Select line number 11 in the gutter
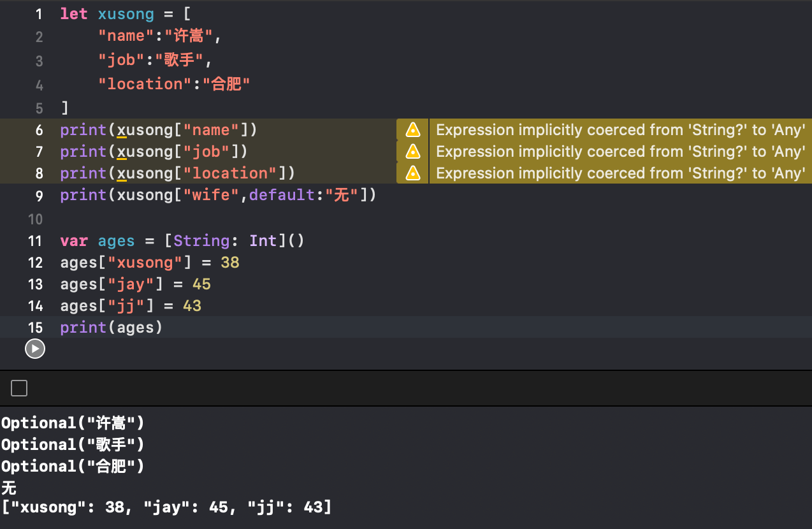 (x=36, y=241)
